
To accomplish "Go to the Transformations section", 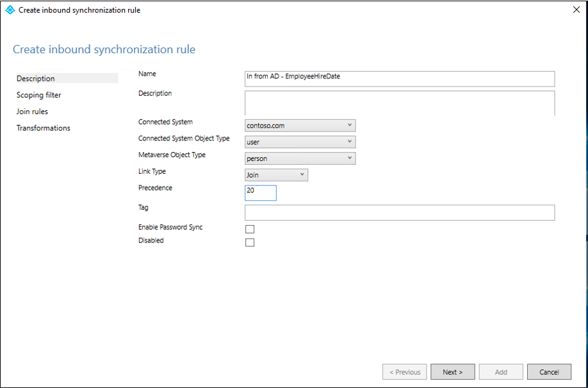I will coord(43,128).
